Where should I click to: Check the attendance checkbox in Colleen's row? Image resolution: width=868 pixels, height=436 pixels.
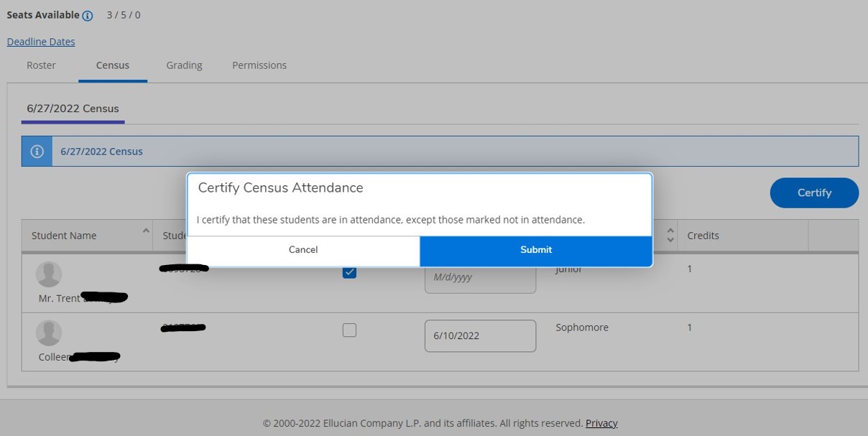pyautogui.click(x=349, y=330)
